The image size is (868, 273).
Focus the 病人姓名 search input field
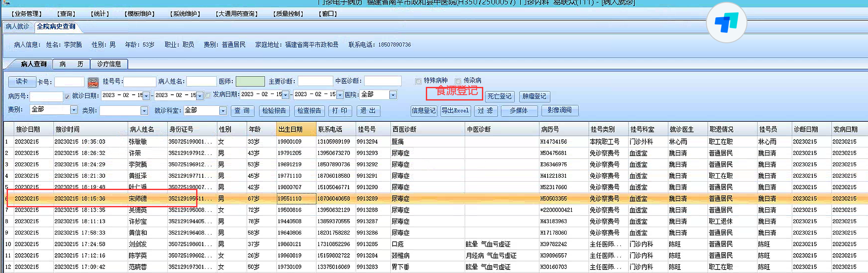coord(201,82)
